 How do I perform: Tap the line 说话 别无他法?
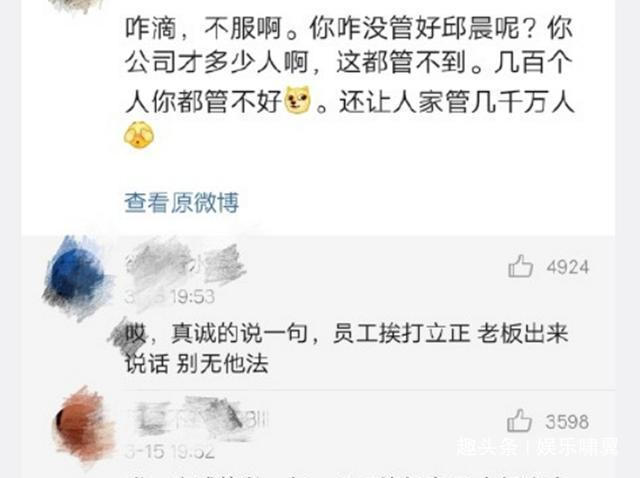click(x=196, y=363)
